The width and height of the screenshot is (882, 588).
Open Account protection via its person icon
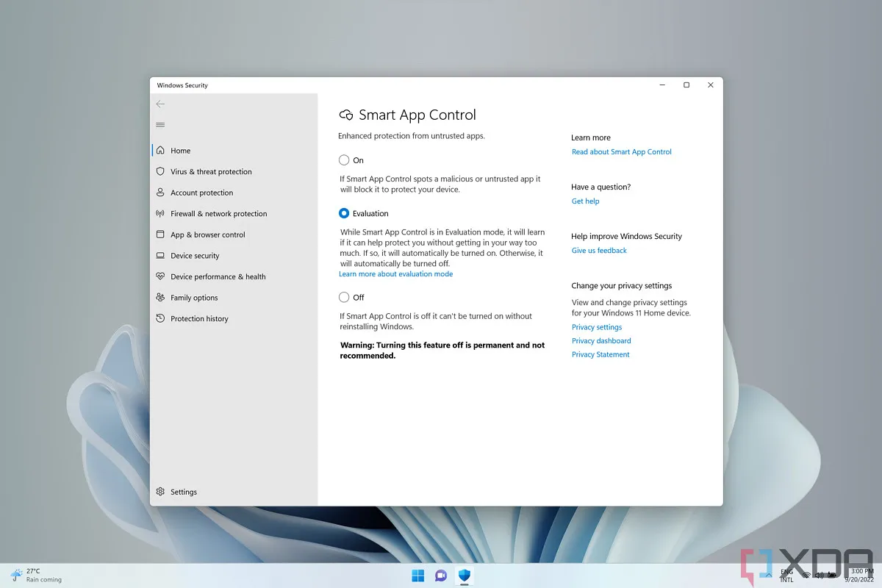coord(161,193)
